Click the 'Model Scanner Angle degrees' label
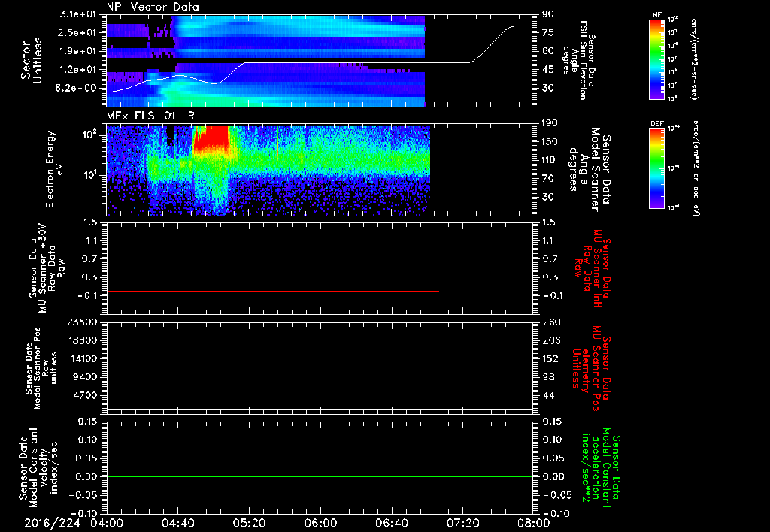 590,170
